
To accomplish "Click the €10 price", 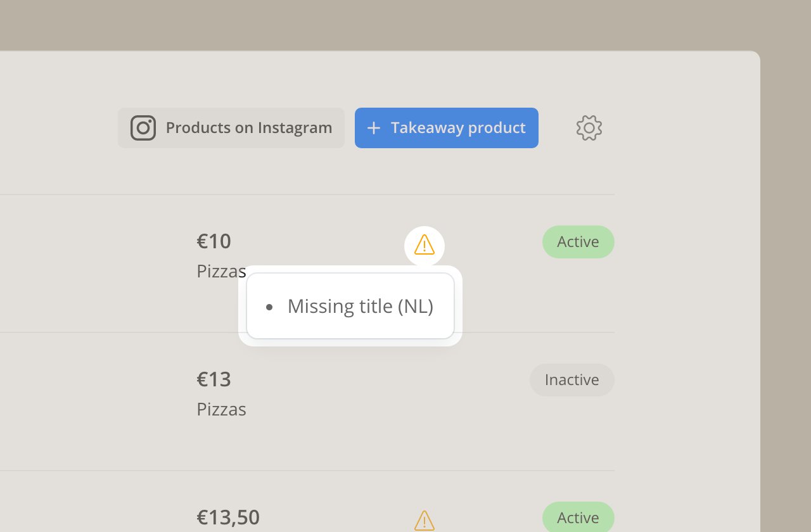I will click(214, 241).
